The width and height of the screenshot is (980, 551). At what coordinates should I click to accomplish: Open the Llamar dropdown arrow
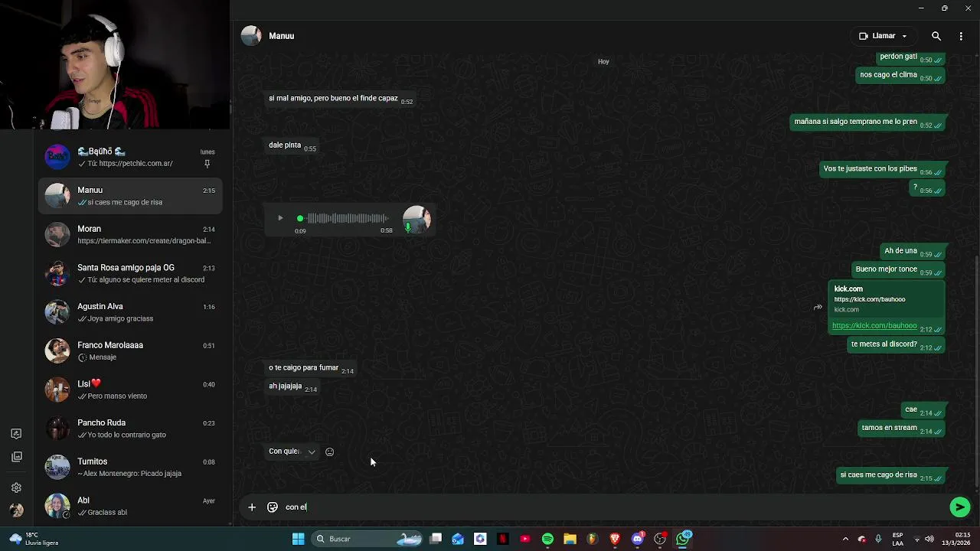tap(904, 36)
